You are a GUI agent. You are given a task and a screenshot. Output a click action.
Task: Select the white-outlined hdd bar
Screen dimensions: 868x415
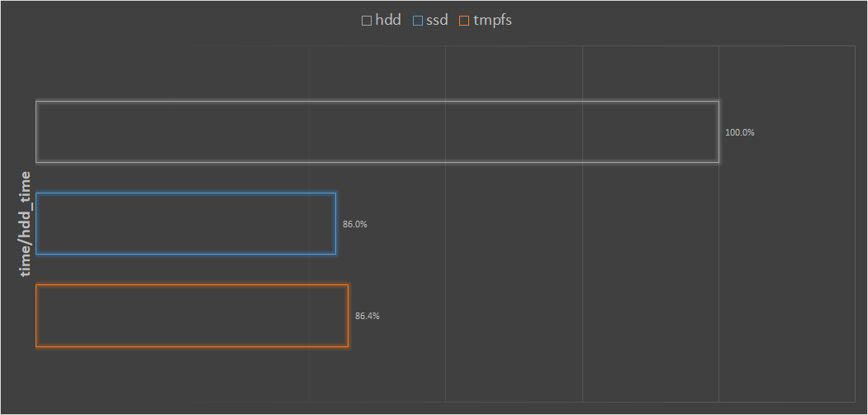pyautogui.click(x=377, y=131)
